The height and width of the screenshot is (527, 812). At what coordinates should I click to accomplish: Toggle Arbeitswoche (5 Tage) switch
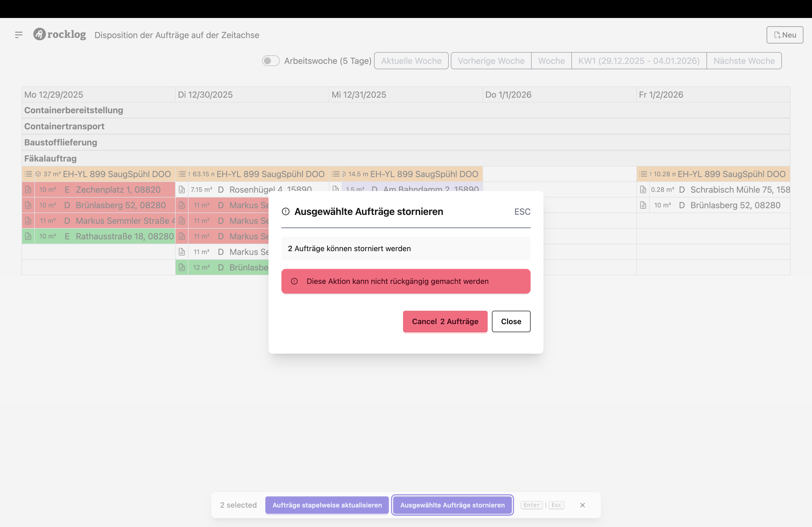click(271, 61)
